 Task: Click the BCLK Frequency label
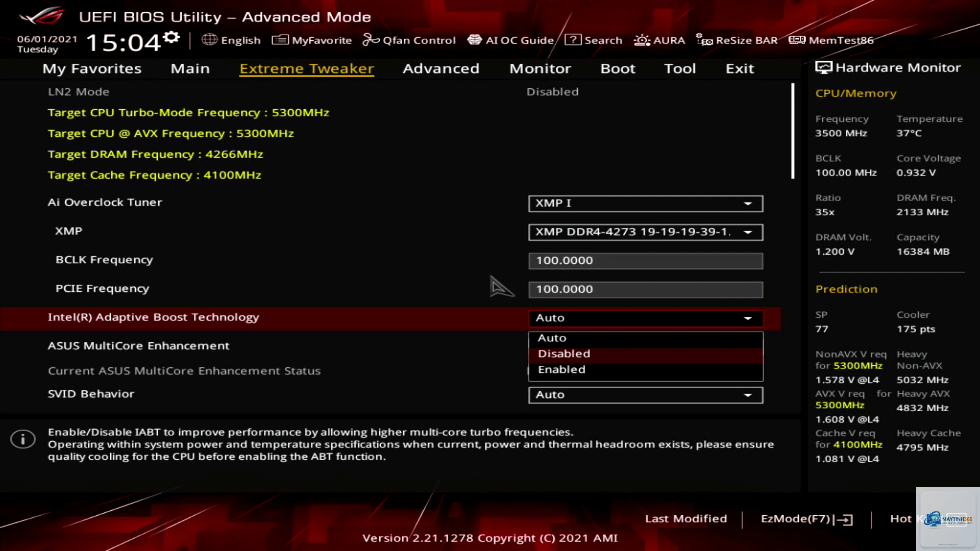(104, 260)
